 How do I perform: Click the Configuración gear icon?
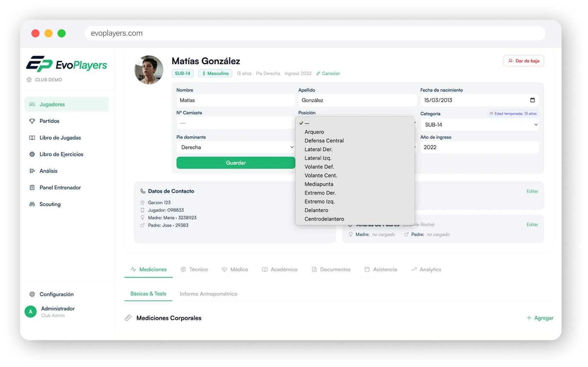32,294
